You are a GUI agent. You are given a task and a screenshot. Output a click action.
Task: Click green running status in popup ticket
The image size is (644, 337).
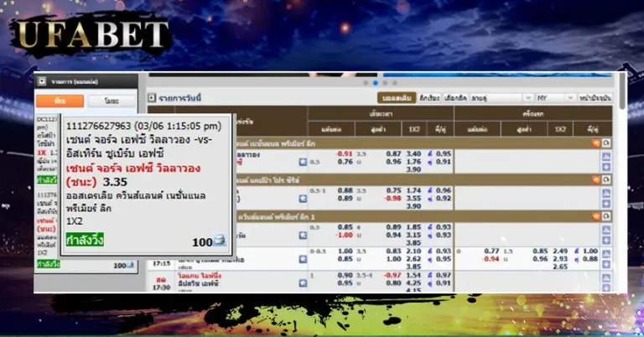pos(85,240)
